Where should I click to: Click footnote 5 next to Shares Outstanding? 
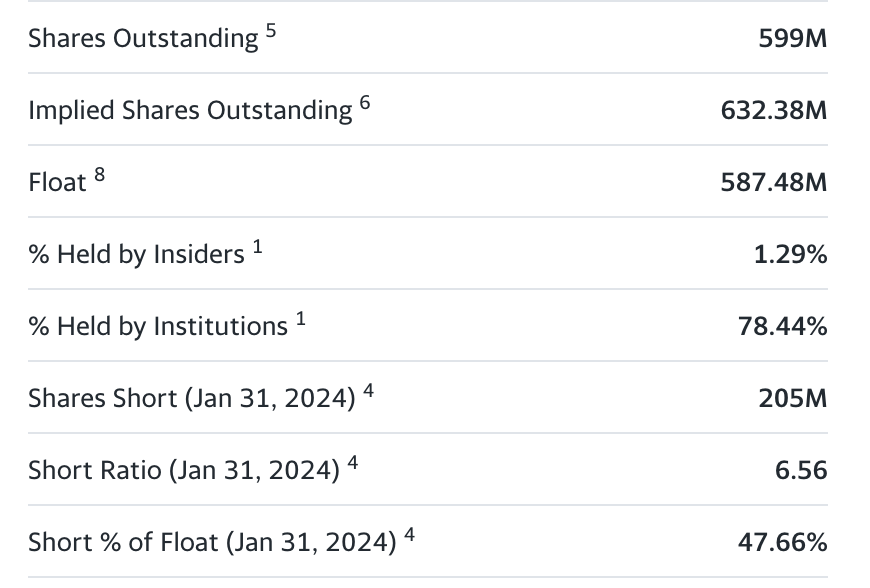pos(271,30)
